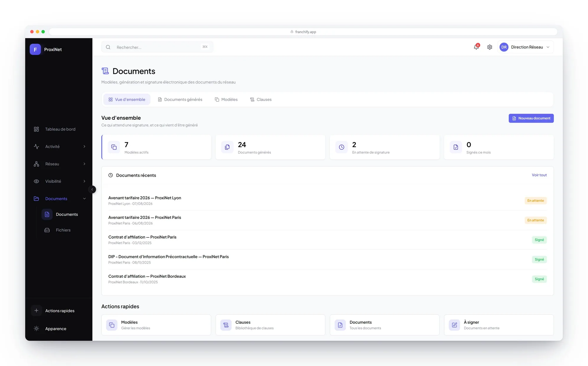The height and width of the screenshot is (366, 588).
Task: Collapse the sidebar with round arrow button
Action: 92,189
